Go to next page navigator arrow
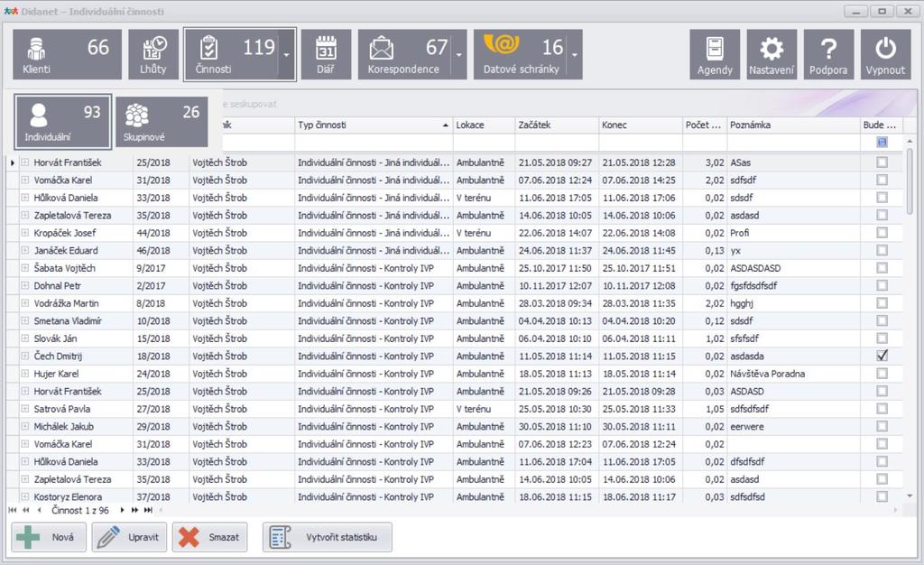924x565 pixels. point(135,510)
